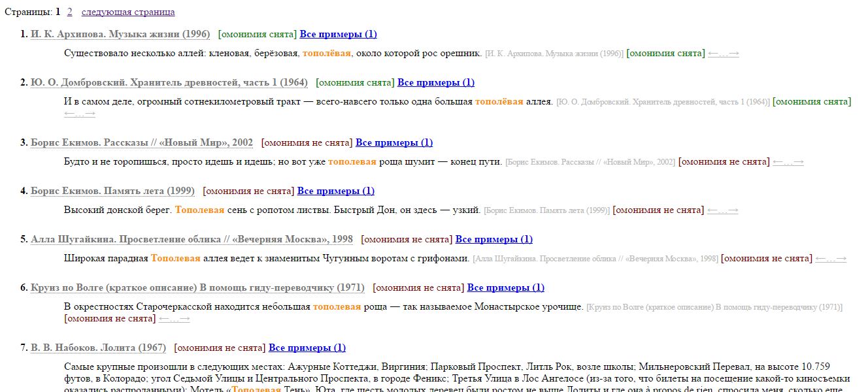
Task: Go to page 2 of results
Action: (x=70, y=12)
